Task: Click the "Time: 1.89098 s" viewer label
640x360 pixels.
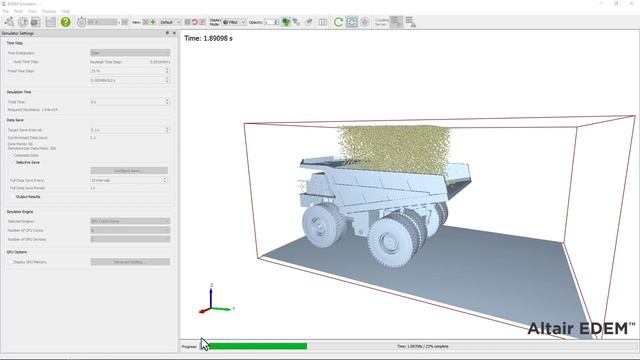Action: tap(208, 38)
